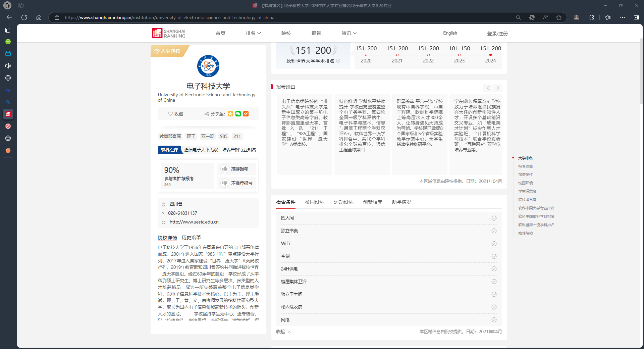Click the 不推荐报考 thumbs-down icon
The width and height of the screenshot is (644, 349).
[225, 183]
